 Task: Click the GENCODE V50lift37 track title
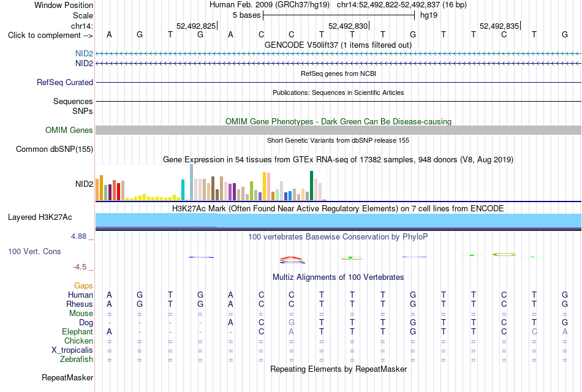(338, 45)
